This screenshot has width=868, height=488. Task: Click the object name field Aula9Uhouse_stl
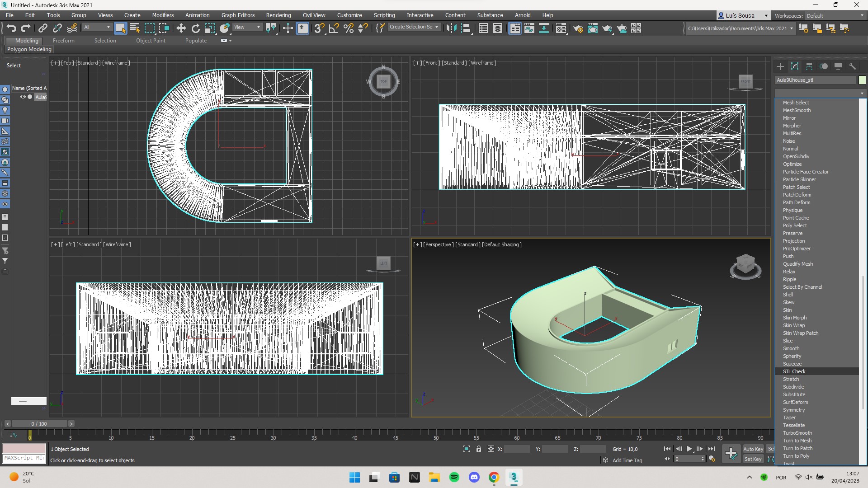pos(816,80)
